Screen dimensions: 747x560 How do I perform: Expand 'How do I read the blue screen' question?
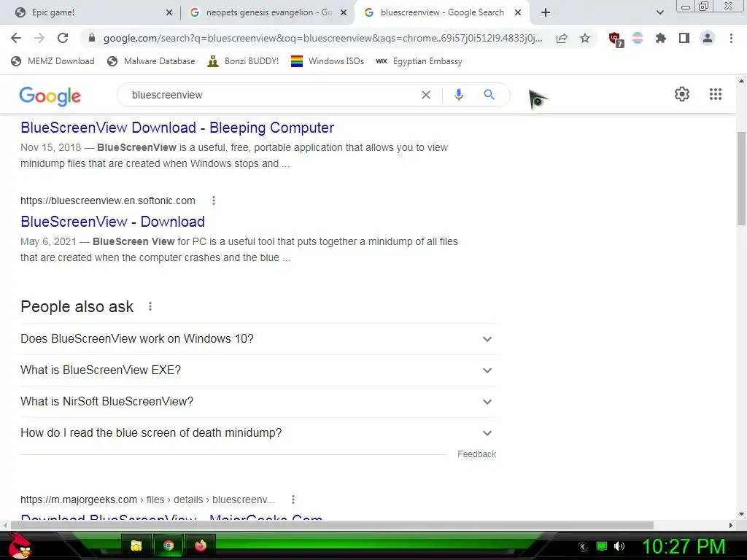(x=258, y=433)
